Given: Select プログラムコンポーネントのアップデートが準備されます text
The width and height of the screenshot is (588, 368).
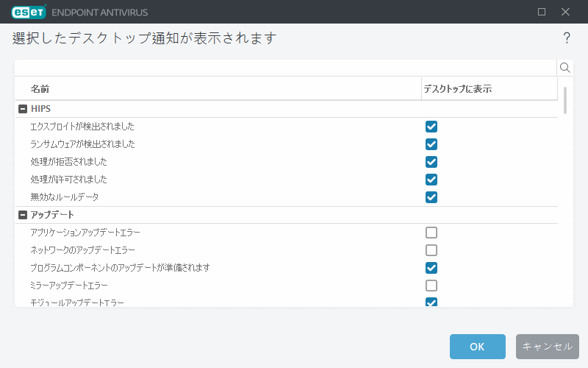Looking at the screenshot, I should point(120,268).
